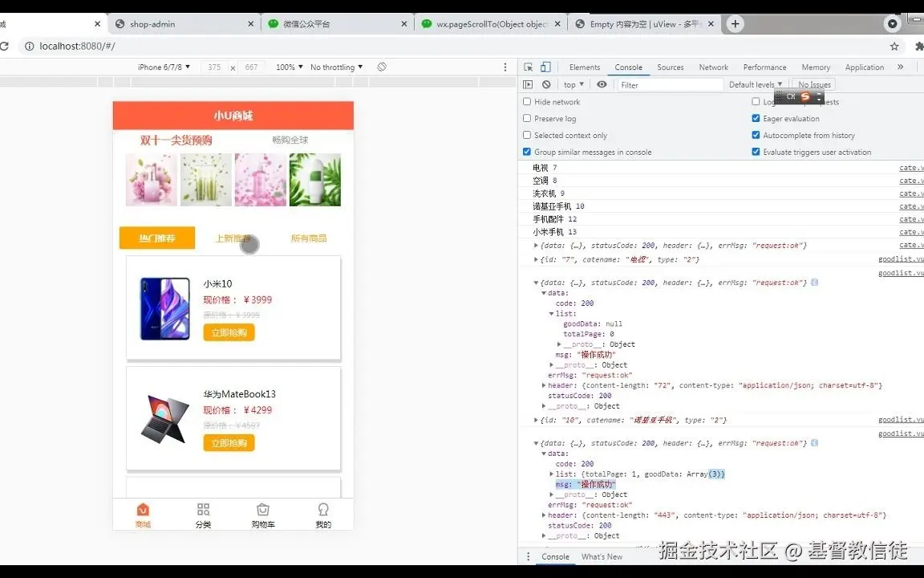This screenshot has width=924, height=578.
Task: Click 立即抢购 for 华为MateBook13
Action: (x=229, y=443)
